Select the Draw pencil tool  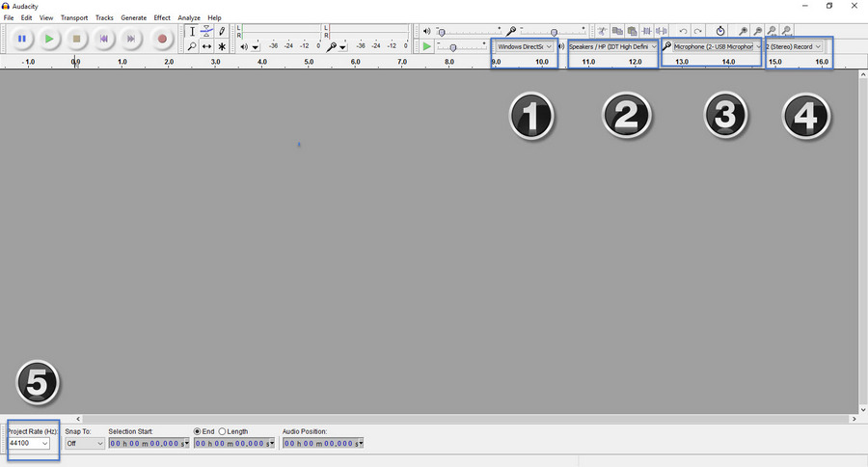pos(222,32)
